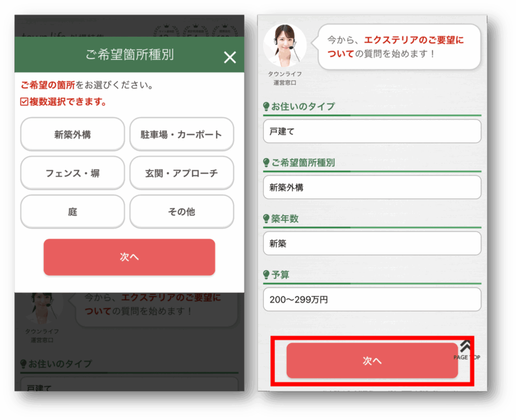Screen dimensions: 516x420
Task: Select the その他 option
Action: tap(181, 212)
